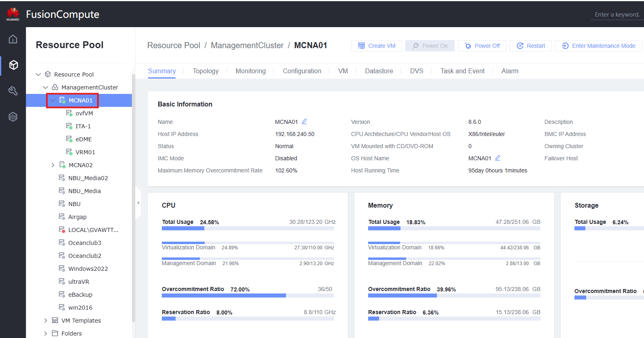The image size is (644, 338).
Task: Edit OS Host Name pencil icon
Action: pyautogui.click(x=498, y=158)
